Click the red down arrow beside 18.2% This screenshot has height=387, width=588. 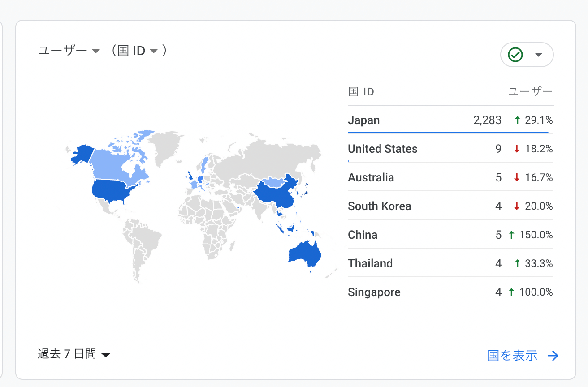pyautogui.click(x=517, y=149)
